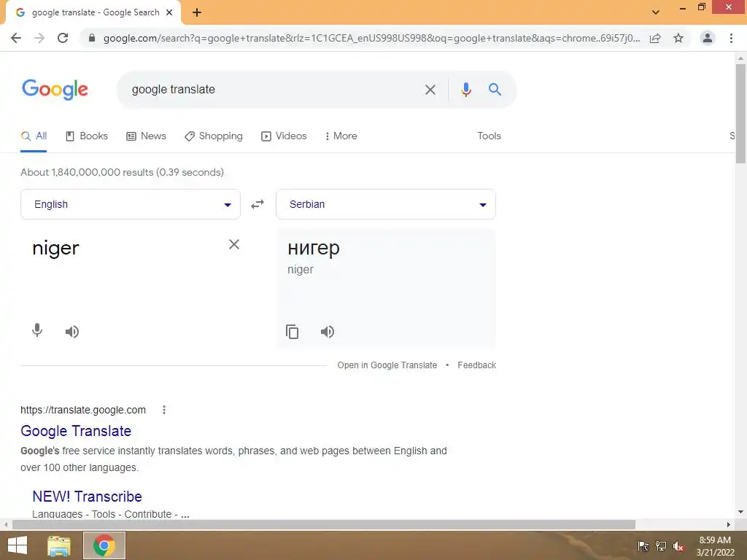
Task: Expand the More search options
Action: [341, 136]
